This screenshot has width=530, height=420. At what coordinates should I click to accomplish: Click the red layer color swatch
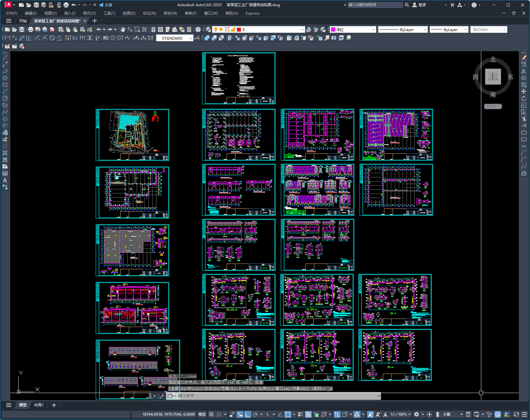pos(239,29)
